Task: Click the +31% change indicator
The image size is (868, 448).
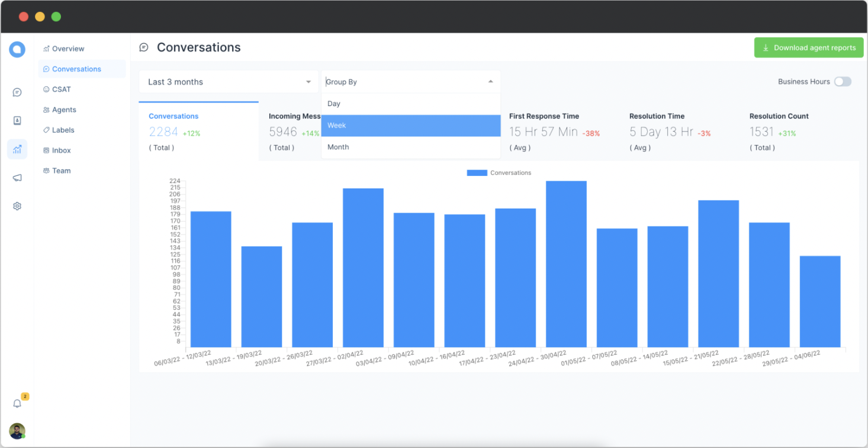Action: pyautogui.click(x=787, y=133)
